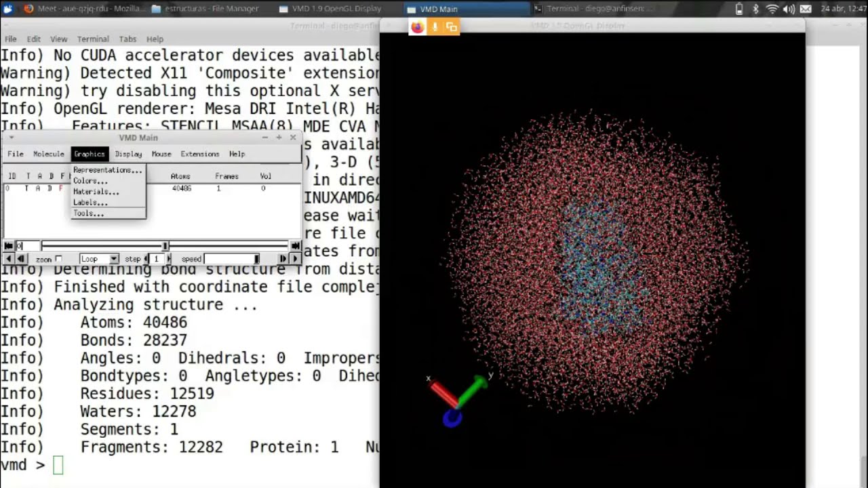The width and height of the screenshot is (868, 488).
Task: Toggle the T (top) flag of molecule 0
Action: [x=26, y=188]
